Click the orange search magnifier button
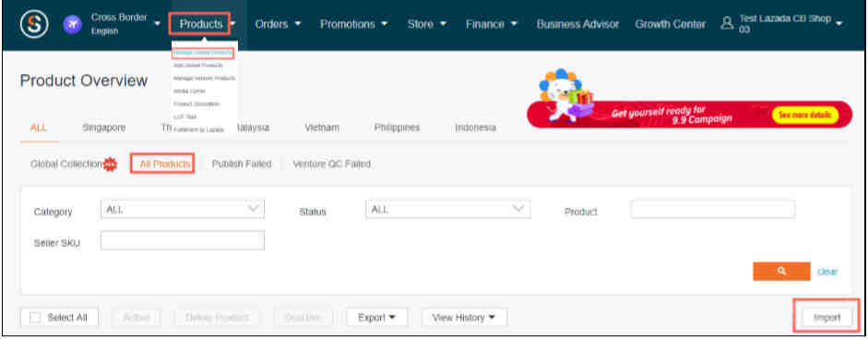This screenshot has width=868, height=339. click(781, 272)
